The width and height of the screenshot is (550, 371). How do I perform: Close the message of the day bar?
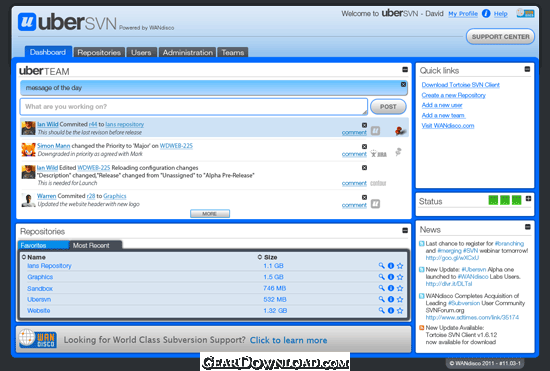(403, 85)
